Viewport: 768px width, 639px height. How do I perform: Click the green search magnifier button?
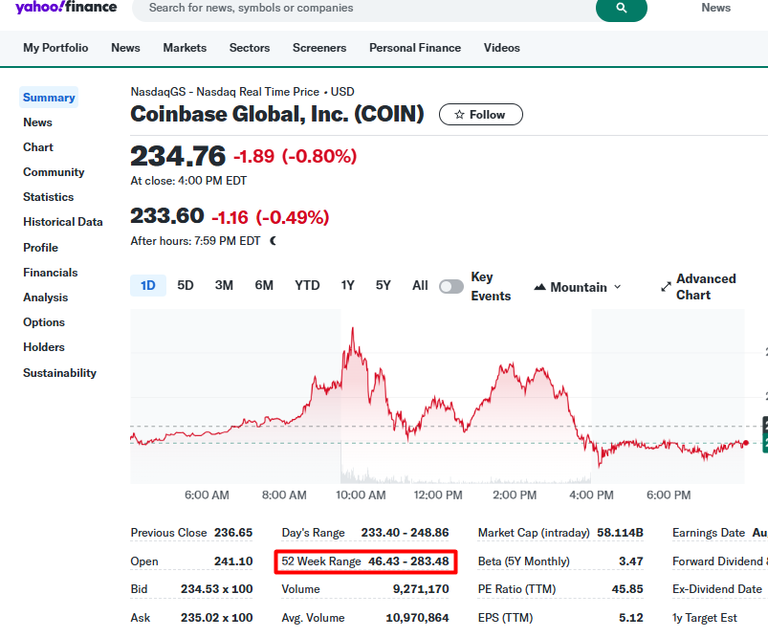point(621,8)
